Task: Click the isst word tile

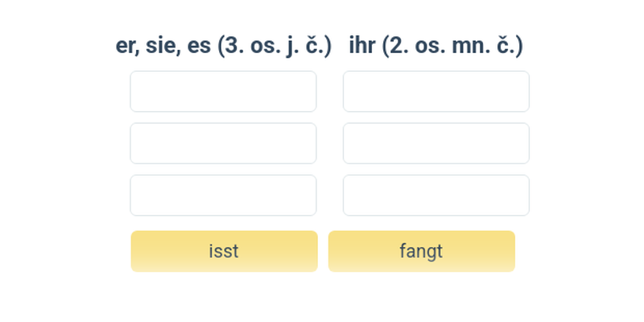Action: (224, 251)
